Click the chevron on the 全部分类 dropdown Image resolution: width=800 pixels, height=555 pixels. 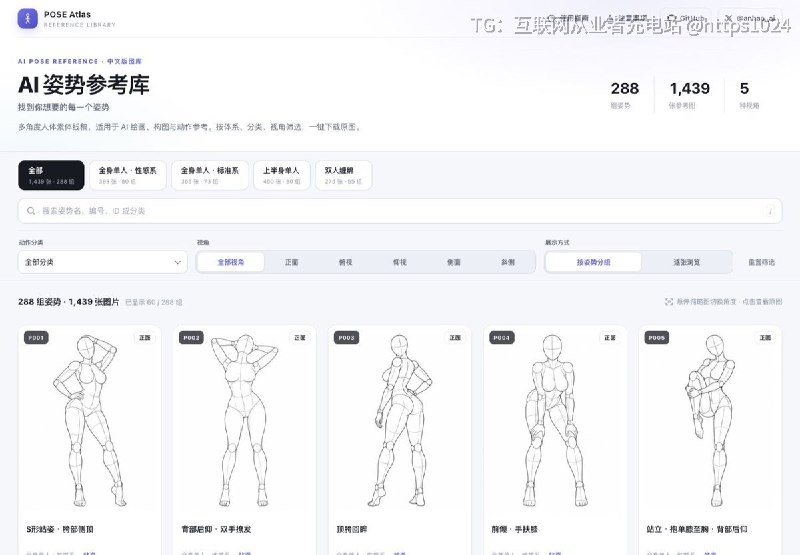pyautogui.click(x=178, y=262)
